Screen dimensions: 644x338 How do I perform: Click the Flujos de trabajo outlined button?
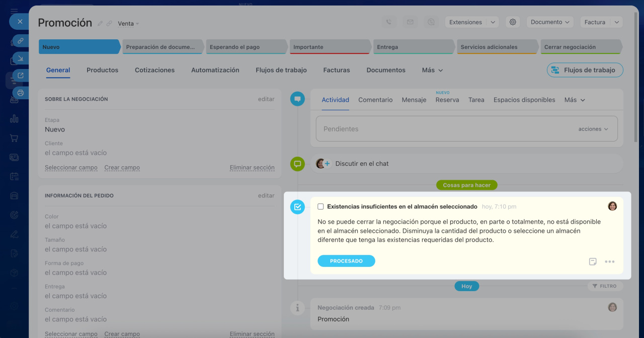(585, 70)
